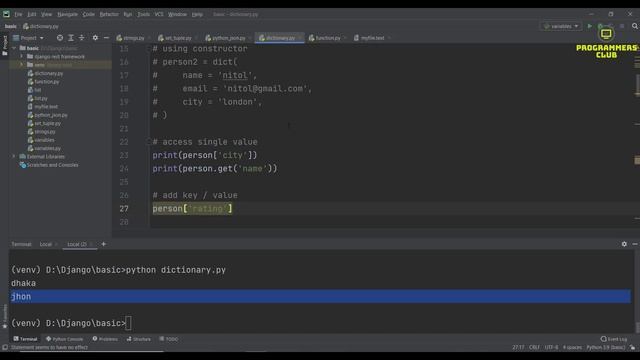Click the expand all icon in Project panel
The height and width of the screenshot is (360, 640).
71,38
